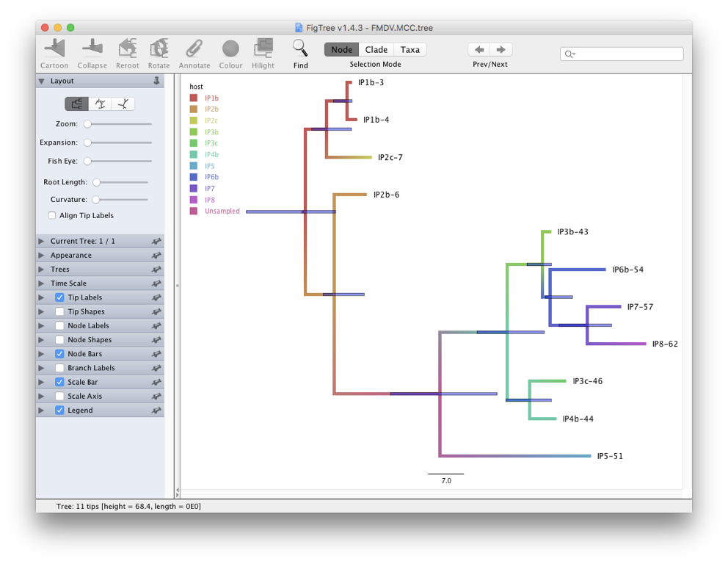
Task: Expand the Appearance panel section
Action: click(x=42, y=256)
